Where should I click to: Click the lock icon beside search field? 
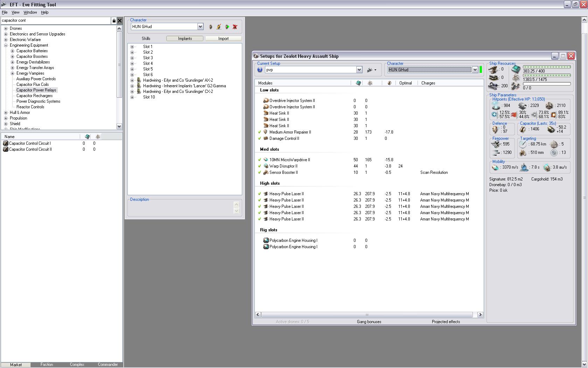pos(114,21)
